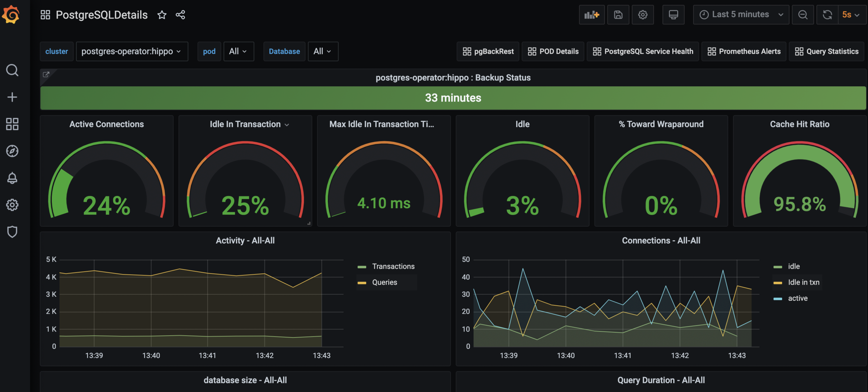
Task: Open the cluster postgres-operator:hippo dropdown
Action: pos(132,51)
